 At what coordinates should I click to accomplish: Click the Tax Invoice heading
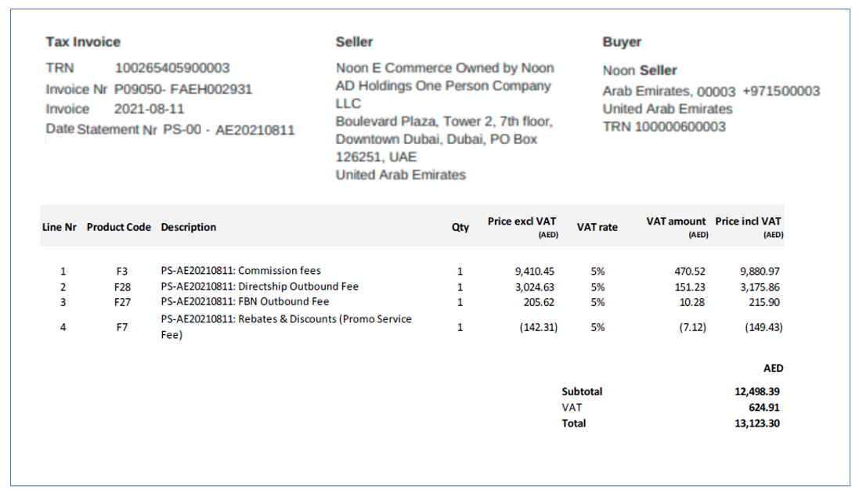tap(83, 42)
